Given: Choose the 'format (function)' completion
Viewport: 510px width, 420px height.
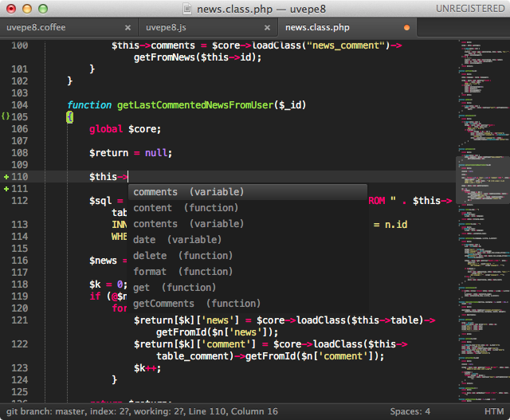Looking at the screenshot, I should click(x=248, y=272).
